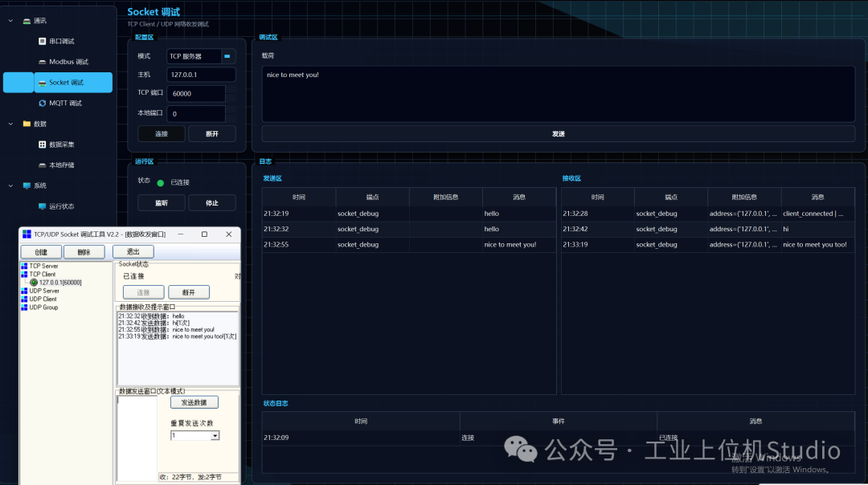
Task: Click the 数据采集 grid icon
Action: (x=42, y=145)
